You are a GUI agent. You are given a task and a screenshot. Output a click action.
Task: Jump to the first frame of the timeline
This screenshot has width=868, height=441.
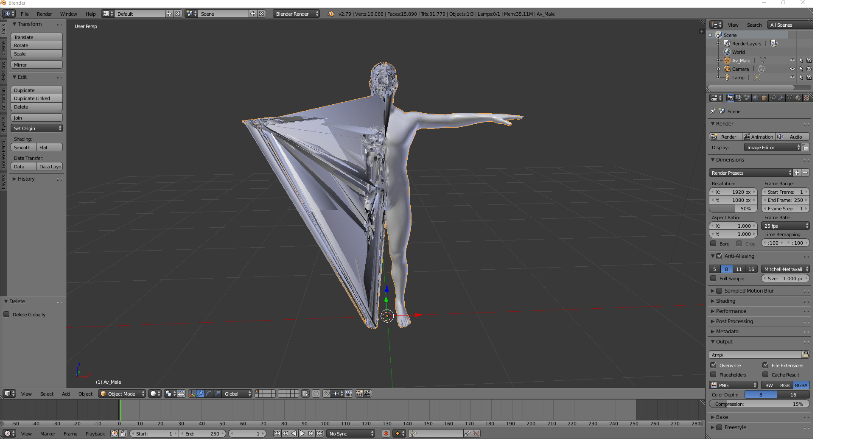tap(277, 433)
